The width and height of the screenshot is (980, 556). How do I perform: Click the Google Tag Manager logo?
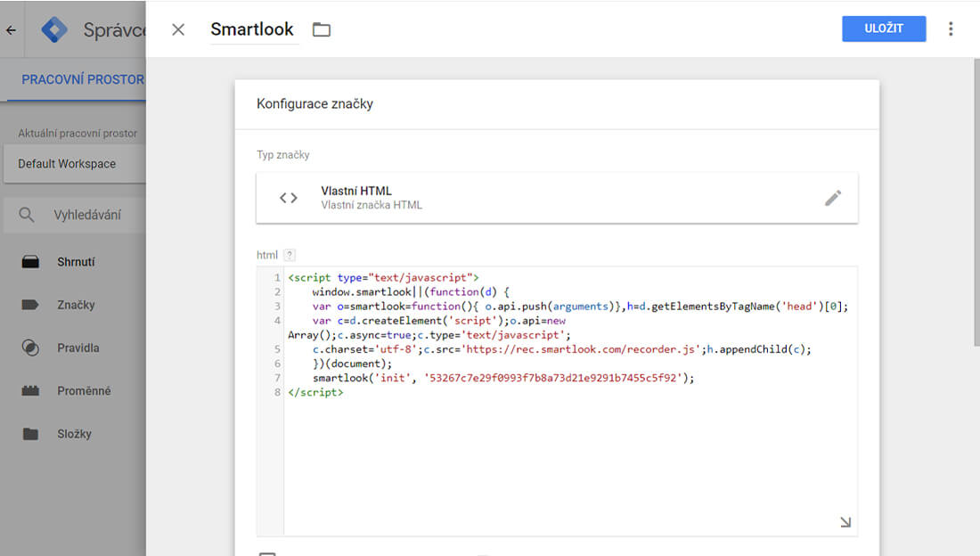(54, 29)
